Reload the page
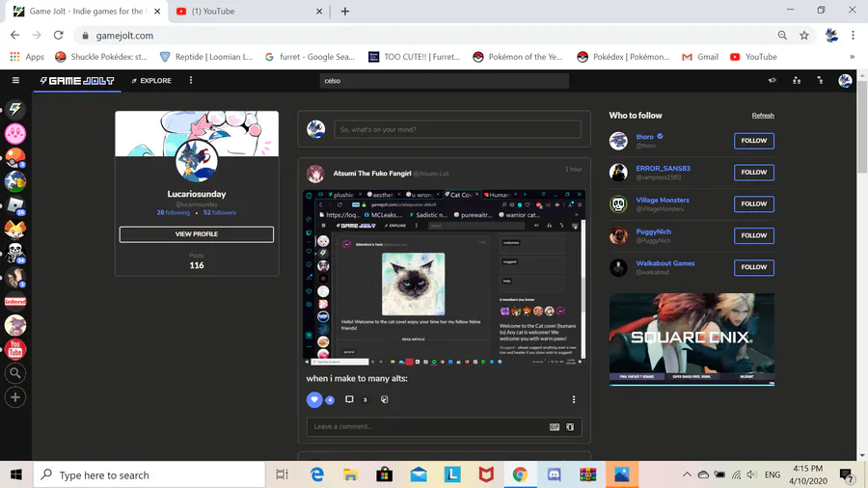The width and height of the screenshot is (868, 488). point(58,36)
